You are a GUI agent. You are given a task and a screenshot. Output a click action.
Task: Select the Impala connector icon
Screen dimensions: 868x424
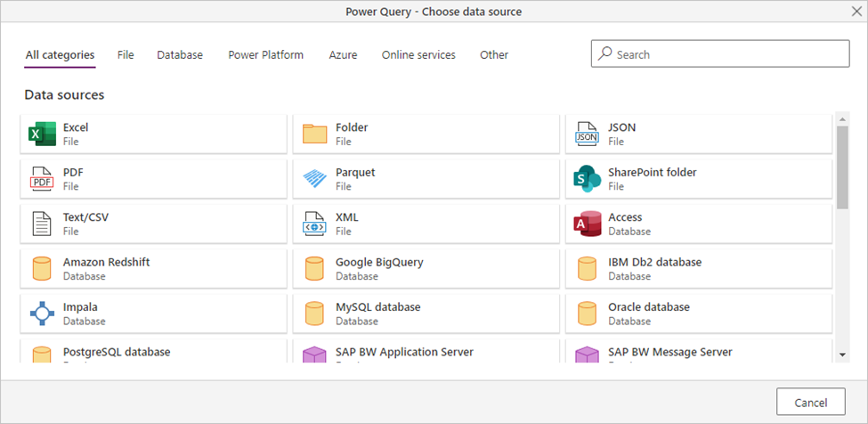42,314
